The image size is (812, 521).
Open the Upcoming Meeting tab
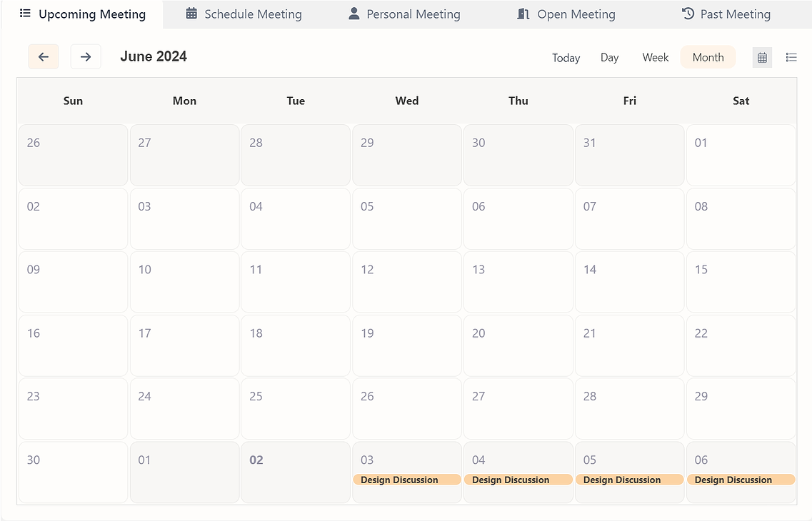tap(83, 14)
